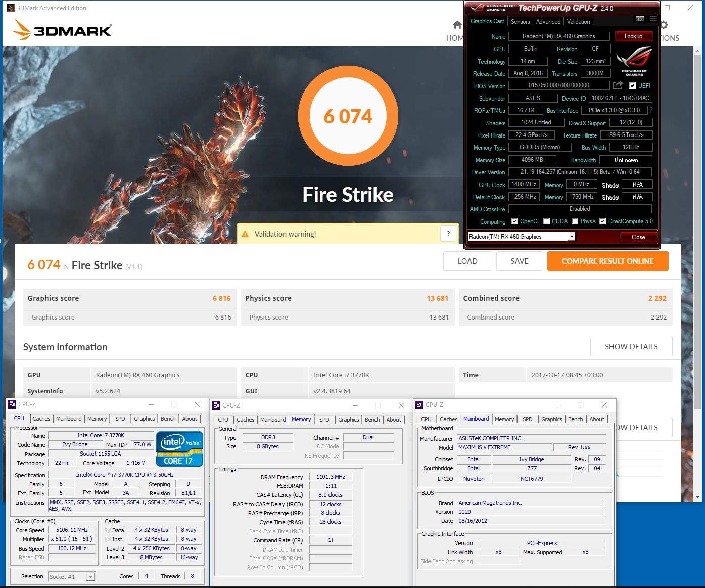
Task: Click the DRAM Frequency value 1101.3 MHz
Action: (331, 477)
